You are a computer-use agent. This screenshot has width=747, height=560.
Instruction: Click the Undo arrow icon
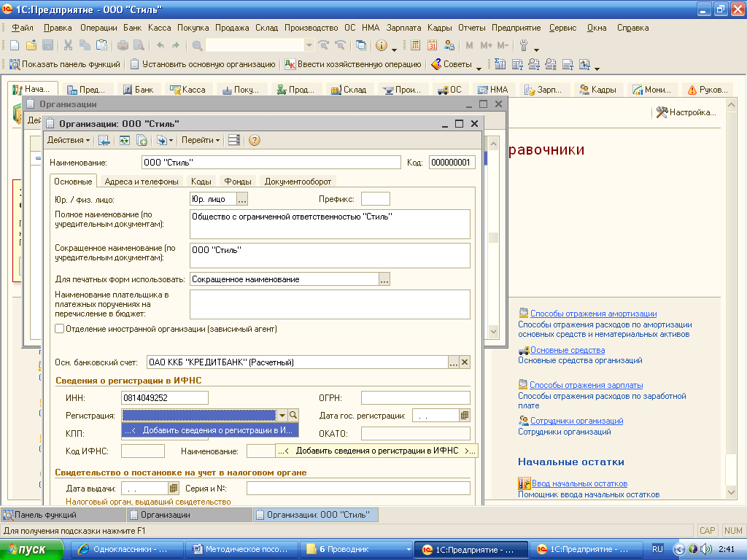click(160, 45)
